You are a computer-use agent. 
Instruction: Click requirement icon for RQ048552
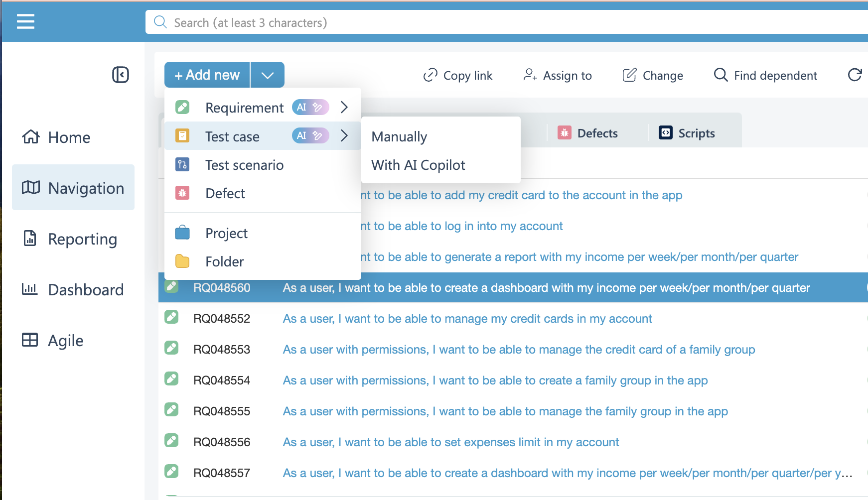tap(172, 317)
